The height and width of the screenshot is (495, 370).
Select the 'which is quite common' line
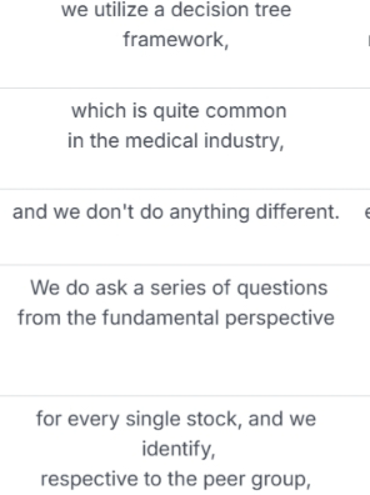[x=179, y=111]
